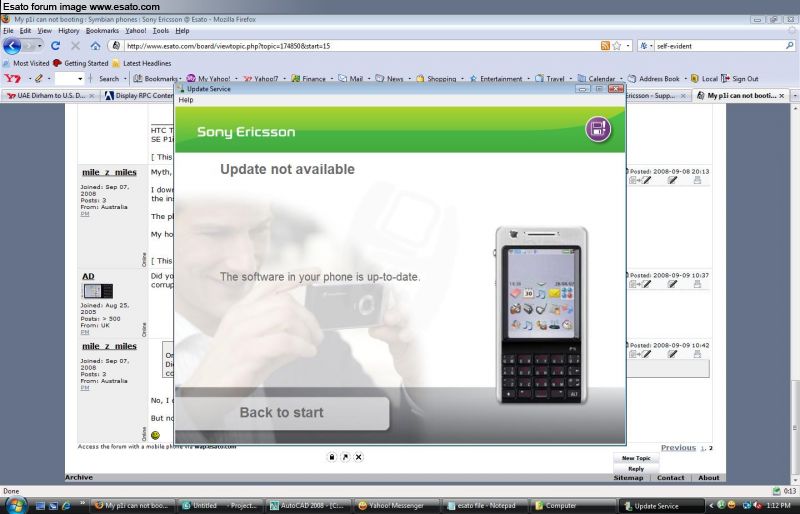800x514 pixels.
Task: Open the Firefox History menu
Action: point(68,31)
